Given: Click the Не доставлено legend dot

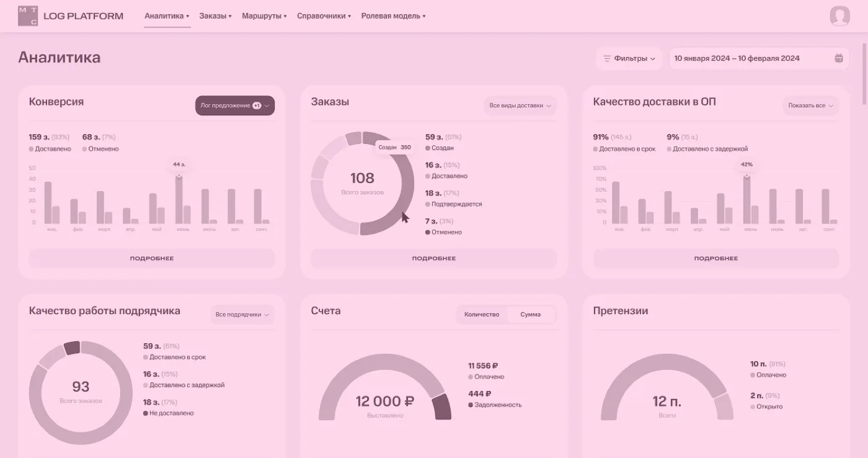Looking at the screenshot, I should pyautogui.click(x=146, y=413).
